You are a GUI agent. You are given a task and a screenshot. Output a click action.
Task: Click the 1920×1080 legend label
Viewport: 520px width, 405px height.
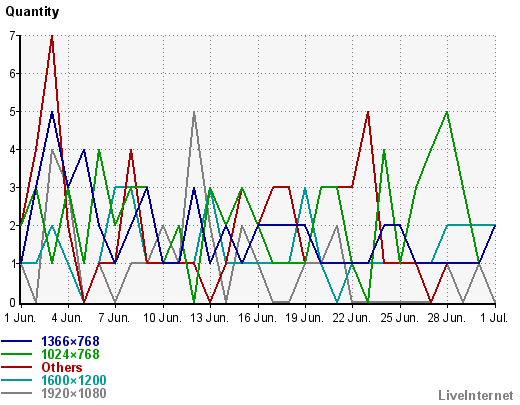click(x=74, y=393)
